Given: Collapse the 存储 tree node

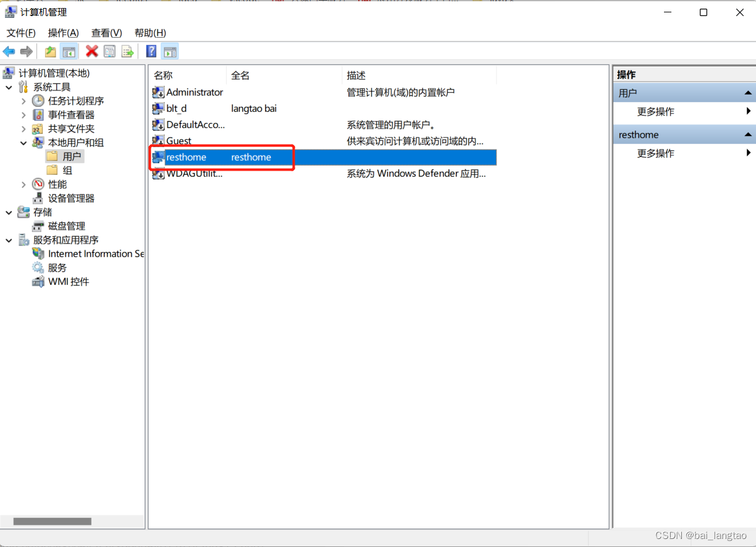Looking at the screenshot, I should pos(9,212).
